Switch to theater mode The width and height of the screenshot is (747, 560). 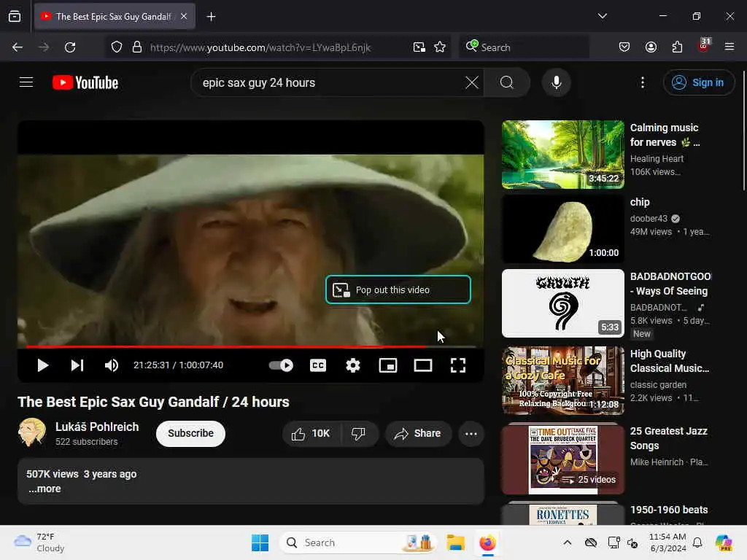423,365
